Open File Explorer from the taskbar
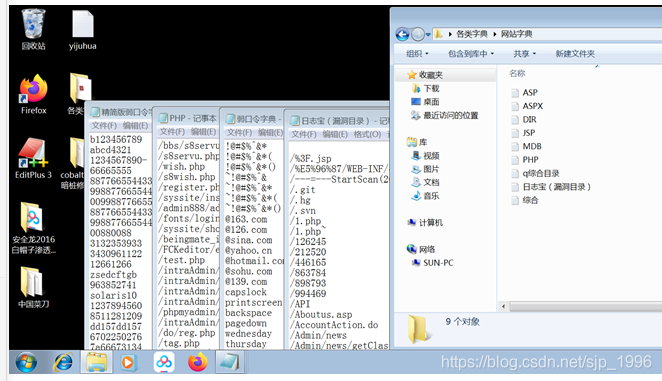 click(x=97, y=362)
